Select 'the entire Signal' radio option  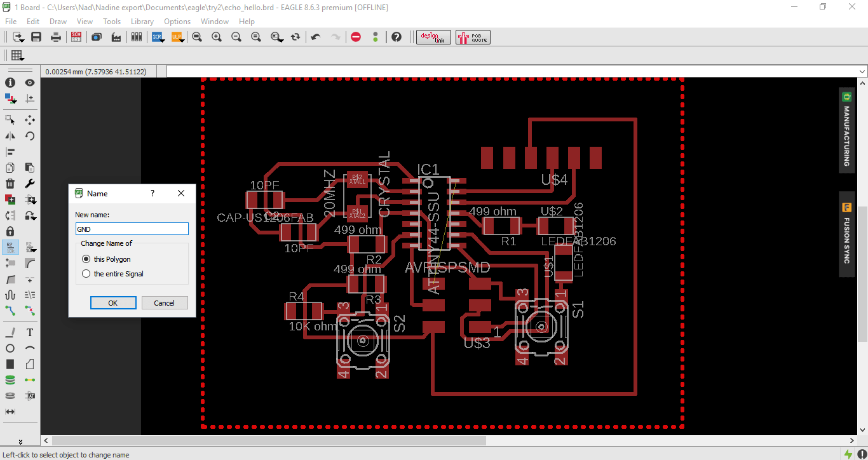86,274
